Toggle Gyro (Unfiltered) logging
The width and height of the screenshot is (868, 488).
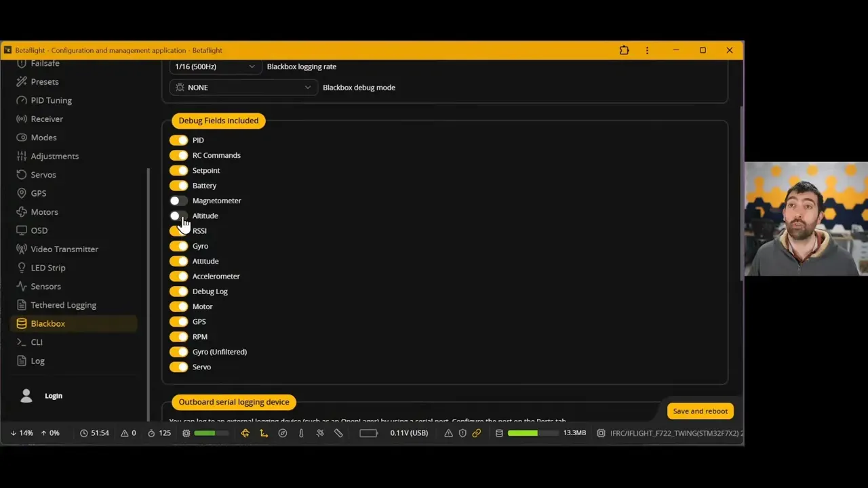(179, 352)
